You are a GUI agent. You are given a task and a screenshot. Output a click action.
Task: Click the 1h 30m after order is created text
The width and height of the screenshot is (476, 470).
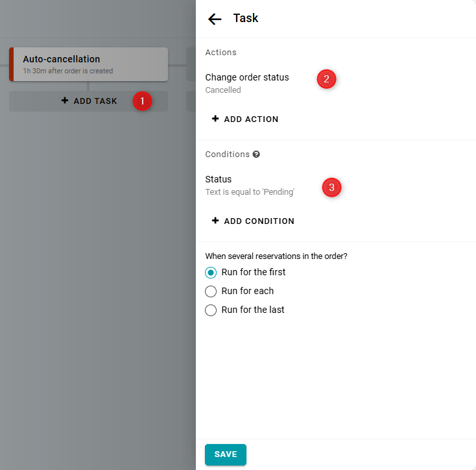[x=67, y=71]
